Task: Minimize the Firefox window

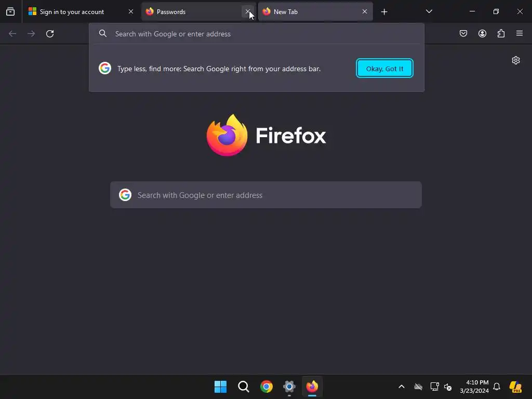Action: [x=472, y=11]
